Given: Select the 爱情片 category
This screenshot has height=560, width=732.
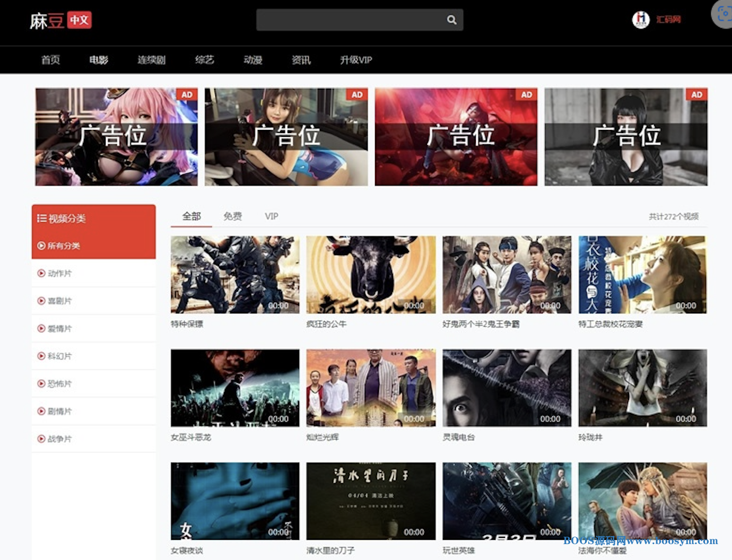Looking at the screenshot, I should coord(94,328).
